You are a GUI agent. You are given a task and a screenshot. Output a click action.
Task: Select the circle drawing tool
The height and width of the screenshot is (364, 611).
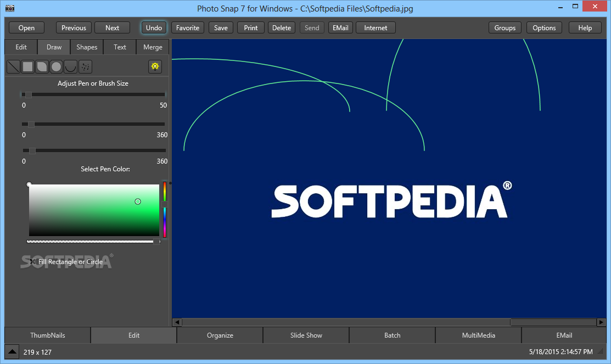click(57, 66)
